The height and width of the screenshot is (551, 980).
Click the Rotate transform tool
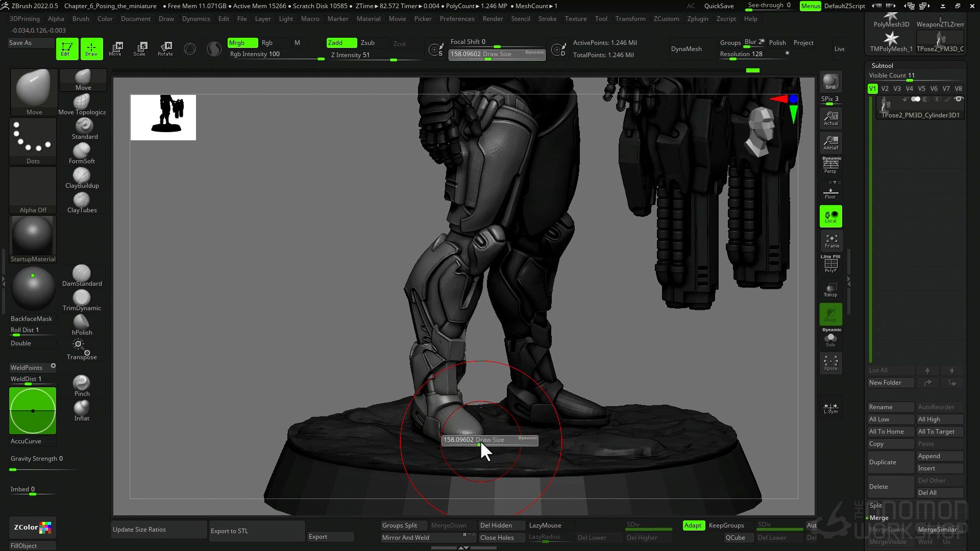165,48
